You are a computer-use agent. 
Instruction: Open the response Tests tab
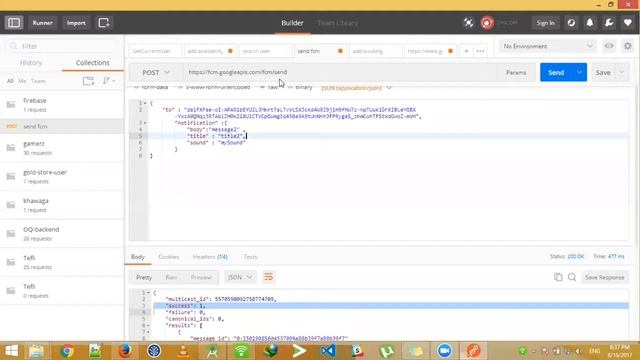coord(250,257)
